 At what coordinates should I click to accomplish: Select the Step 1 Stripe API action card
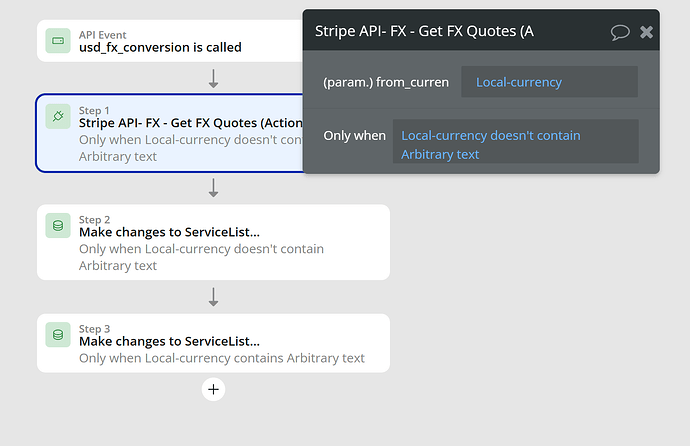click(x=170, y=133)
